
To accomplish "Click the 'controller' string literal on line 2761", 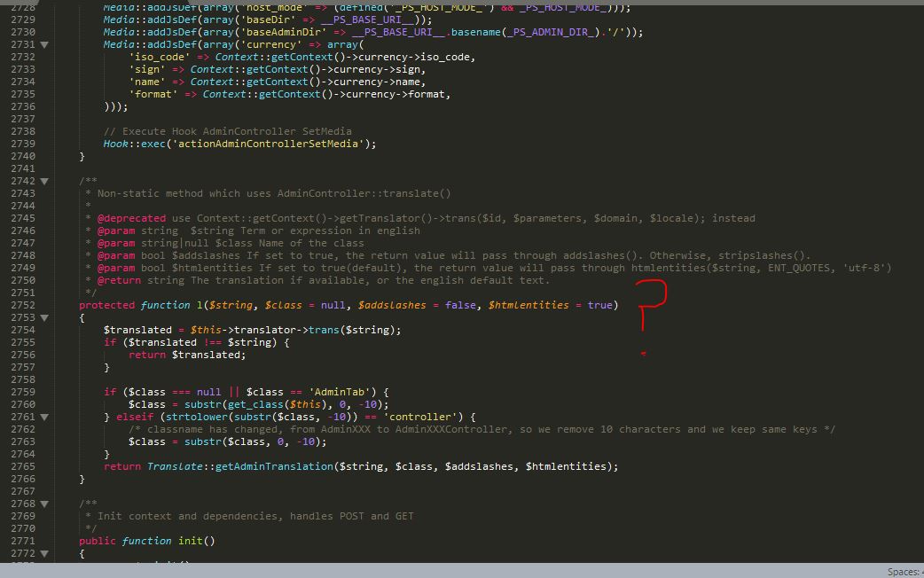I will click(420, 418).
